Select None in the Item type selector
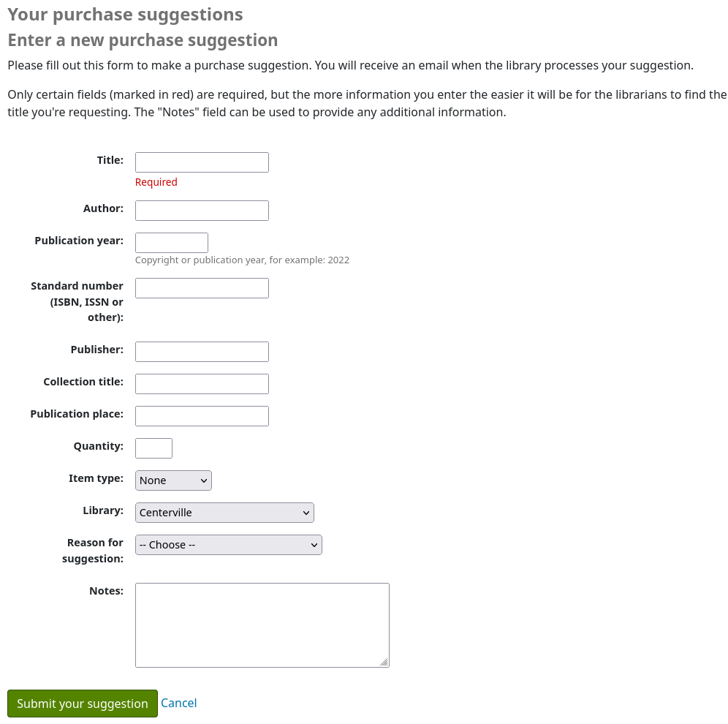The height and width of the screenshot is (724, 728). pos(172,480)
